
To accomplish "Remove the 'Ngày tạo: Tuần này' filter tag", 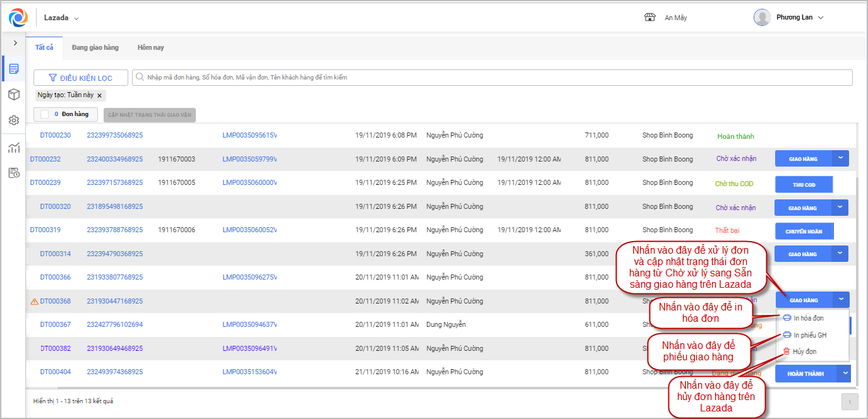I will (x=99, y=95).
